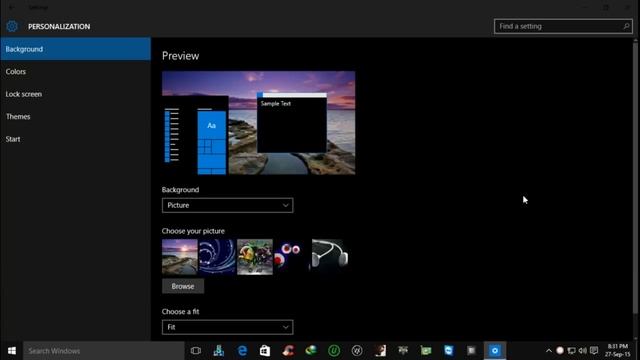Click the Search Windows taskbar box
640x360 pixels.
point(104,351)
